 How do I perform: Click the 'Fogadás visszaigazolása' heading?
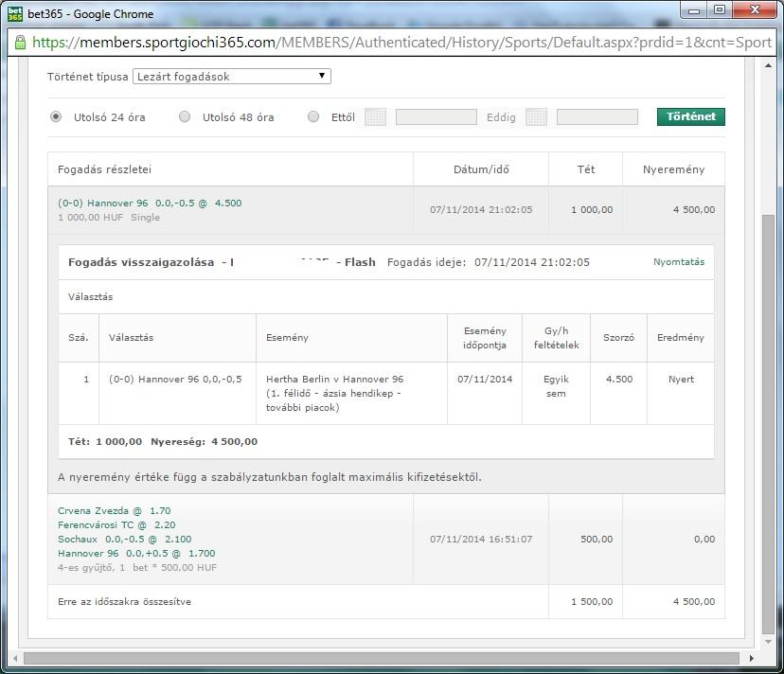[141, 262]
